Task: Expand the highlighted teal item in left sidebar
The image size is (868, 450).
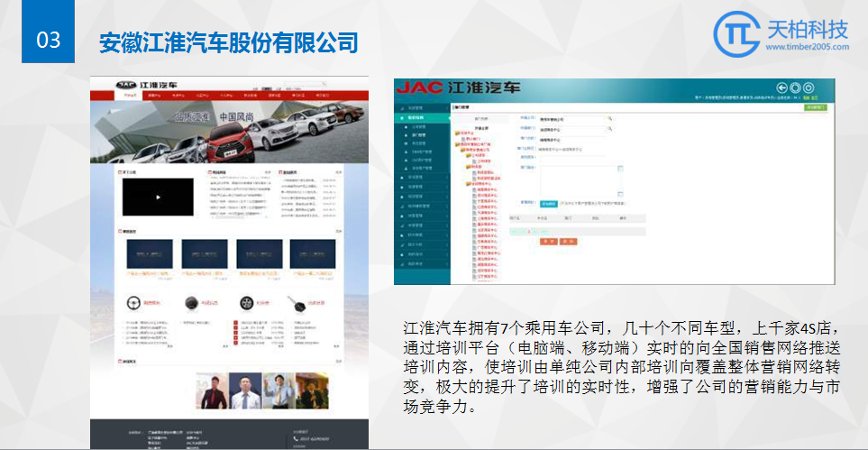Action: (x=423, y=117)
